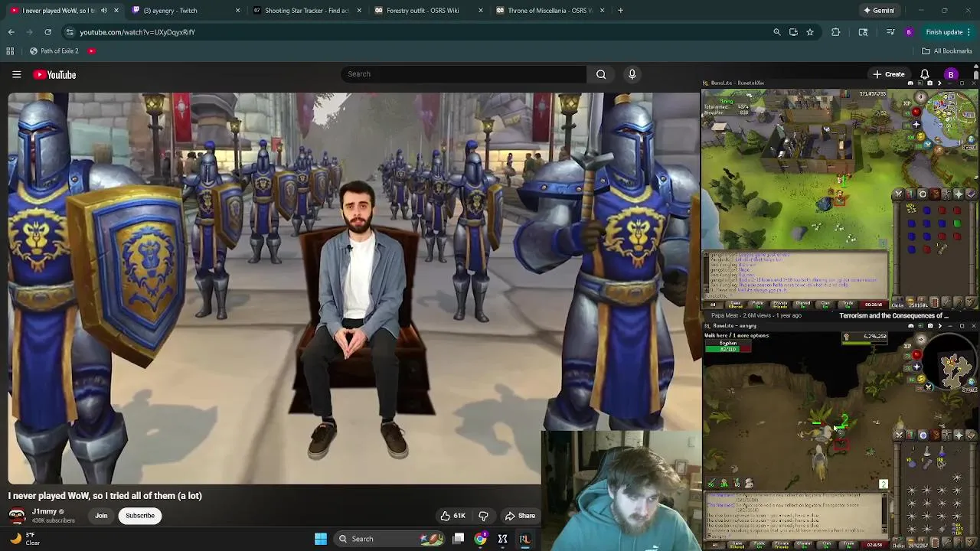Toggle special attack orb in RunetokXw window
This screenshot has height=551, width=980.
point(928,145)
